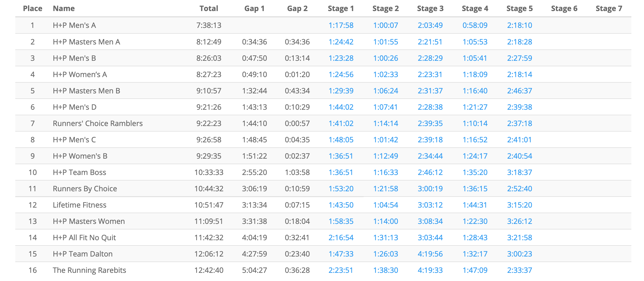Select the Stage 6 column header

pos(564,8)
